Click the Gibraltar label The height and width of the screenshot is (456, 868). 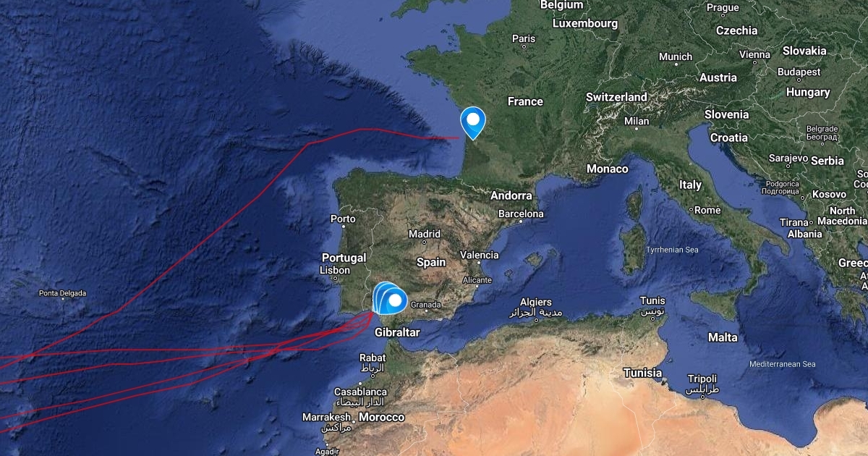(x=397, y=332)
